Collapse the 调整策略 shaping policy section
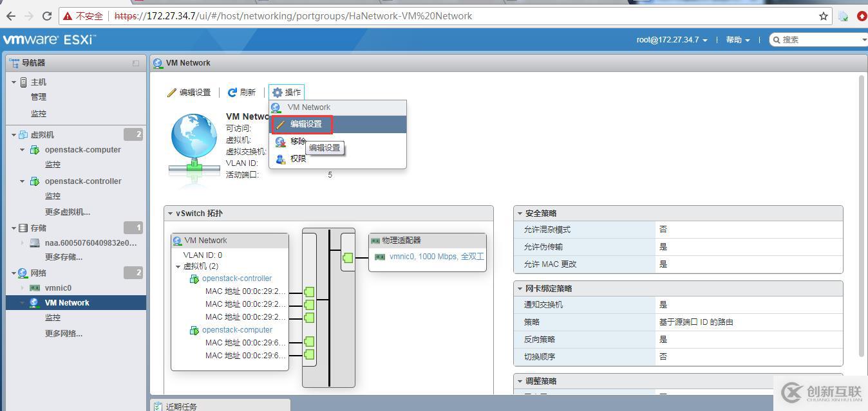Image resolution: width=868 pixels, height=411 pixels. (519, 381)
